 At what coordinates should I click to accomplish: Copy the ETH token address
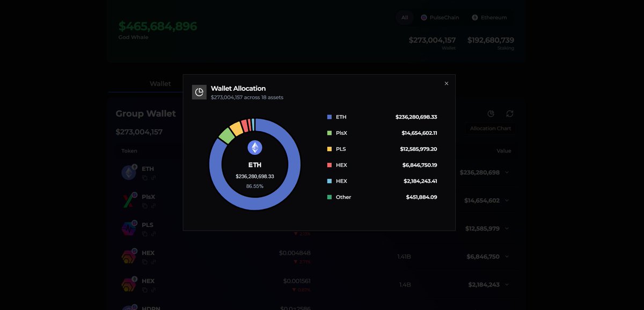145,178
